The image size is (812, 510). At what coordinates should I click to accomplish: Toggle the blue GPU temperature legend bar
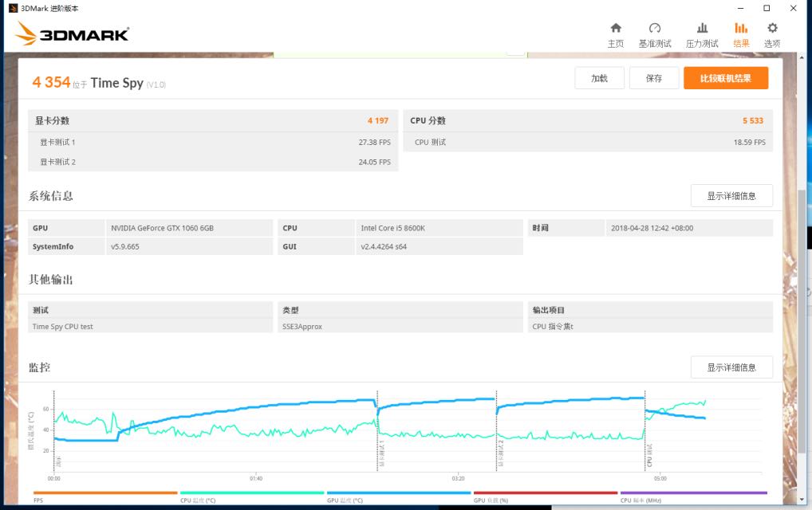pos(399,493)
